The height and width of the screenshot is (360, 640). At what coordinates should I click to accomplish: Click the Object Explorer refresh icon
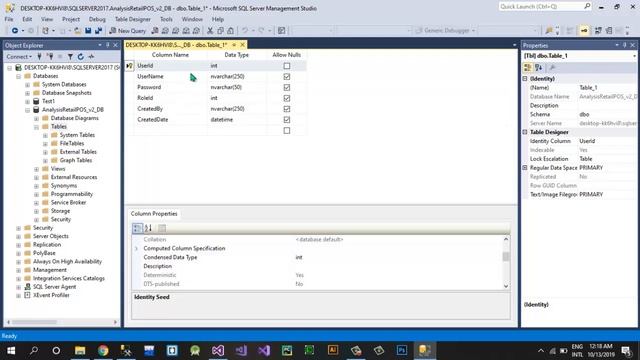tap(81, 57)
